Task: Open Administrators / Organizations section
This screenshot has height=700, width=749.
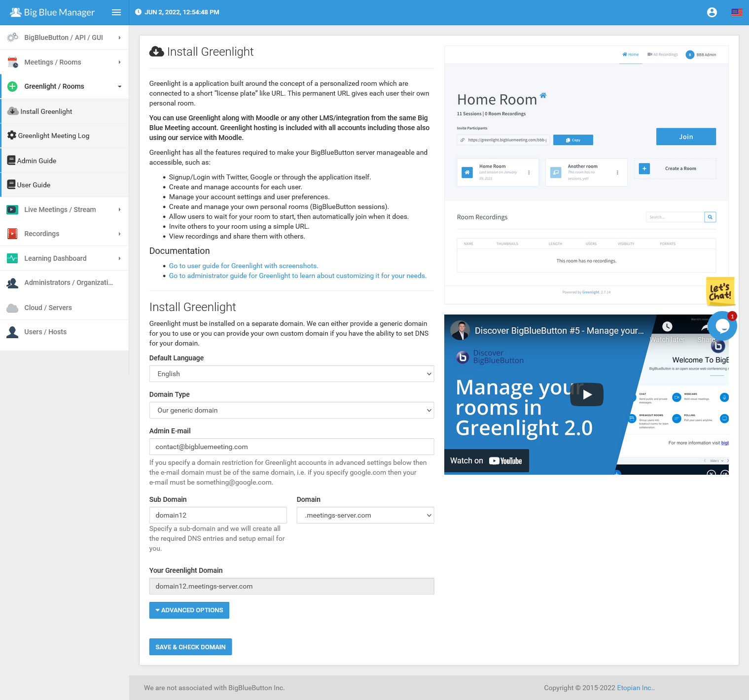Action: click(64, 282)
